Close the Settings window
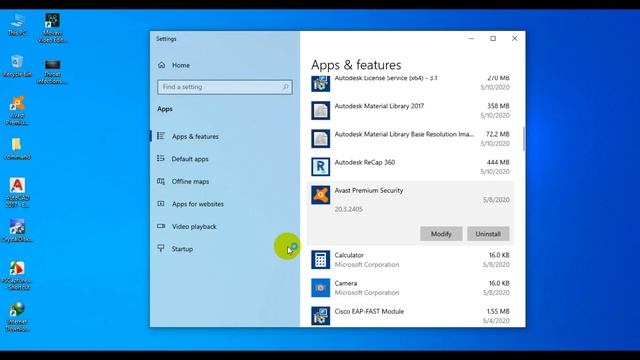 pyautogui.click(x=515, y=38)
